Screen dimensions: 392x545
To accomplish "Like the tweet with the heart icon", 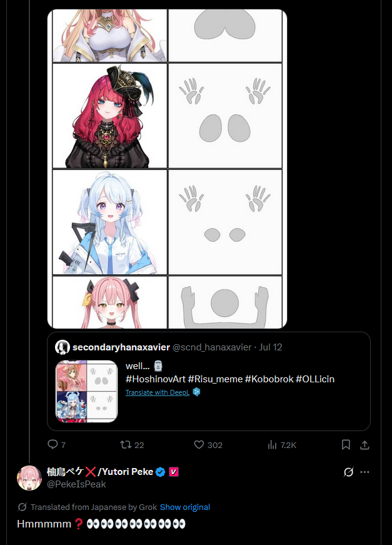I will click(x=199, y=444).
